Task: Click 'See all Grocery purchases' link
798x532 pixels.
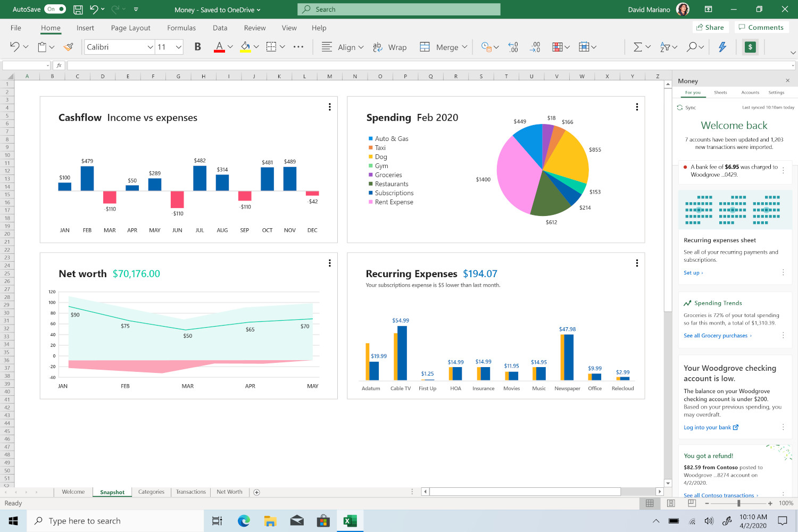Action: [x=718, y=336]
